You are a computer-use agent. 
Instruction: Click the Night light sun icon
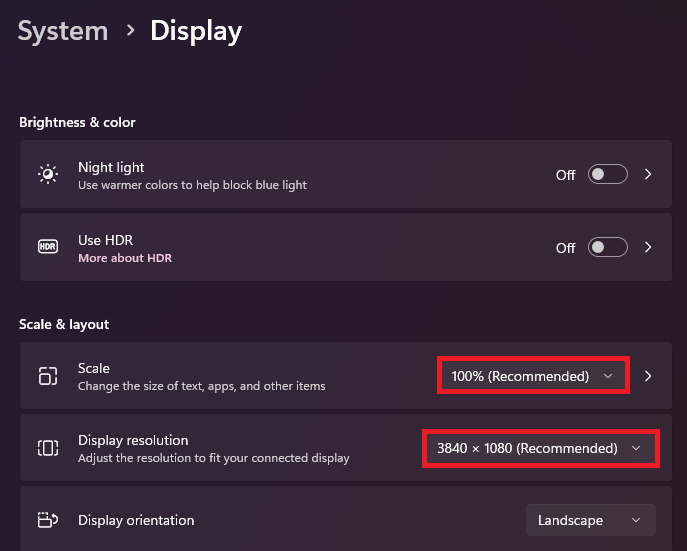tap(48, 175)
